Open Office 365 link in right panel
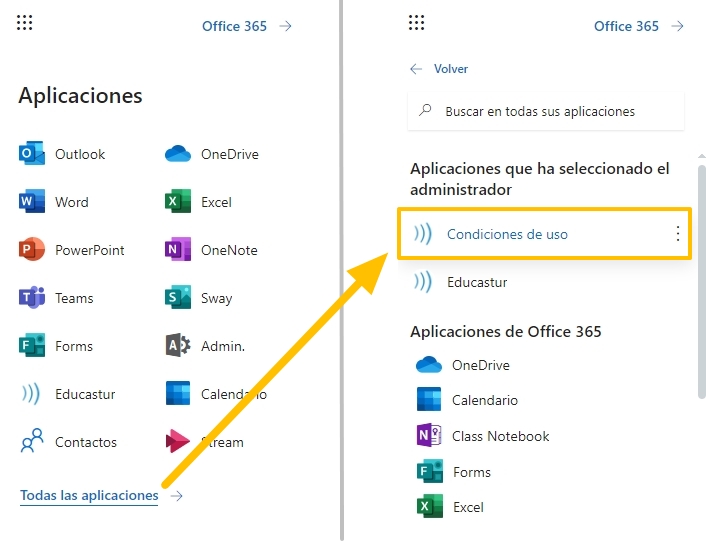The width and height of the screenshot is (706, 541). click(x=638, y=26)
